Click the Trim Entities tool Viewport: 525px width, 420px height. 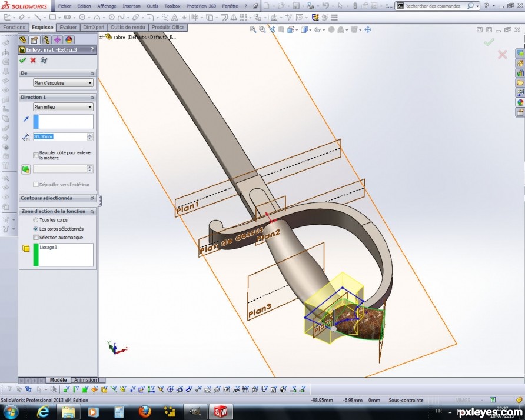point(195,18)
